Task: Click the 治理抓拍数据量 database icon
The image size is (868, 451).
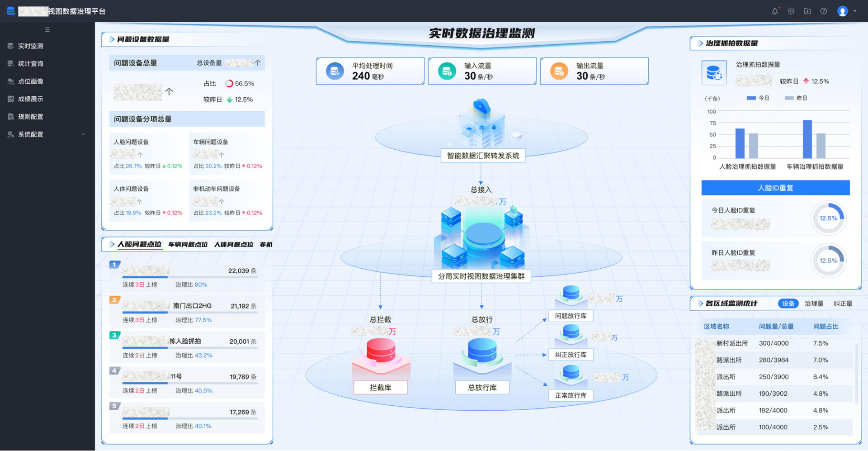Action: click(714, 73)
